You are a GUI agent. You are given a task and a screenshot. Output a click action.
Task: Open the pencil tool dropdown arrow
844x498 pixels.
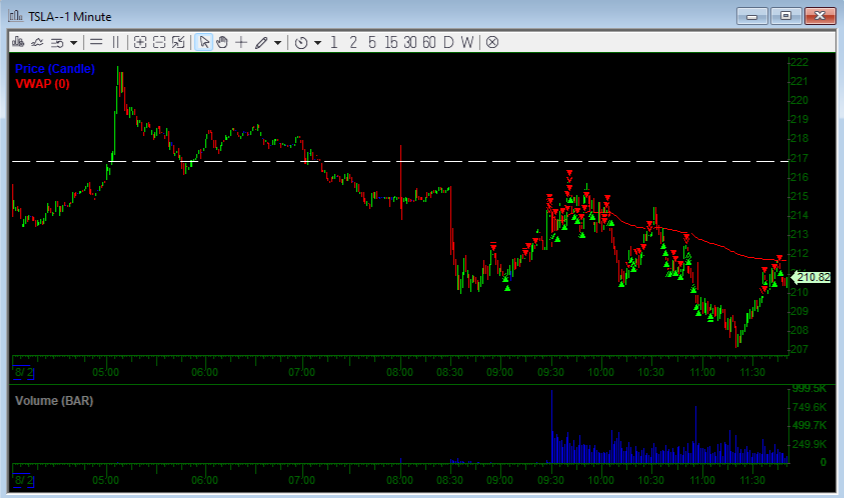278,43
